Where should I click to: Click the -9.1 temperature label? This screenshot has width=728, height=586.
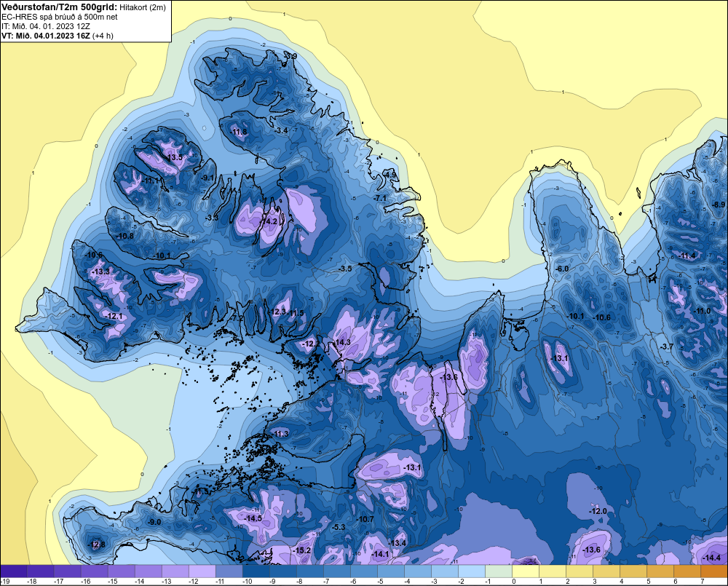(207, 178)
